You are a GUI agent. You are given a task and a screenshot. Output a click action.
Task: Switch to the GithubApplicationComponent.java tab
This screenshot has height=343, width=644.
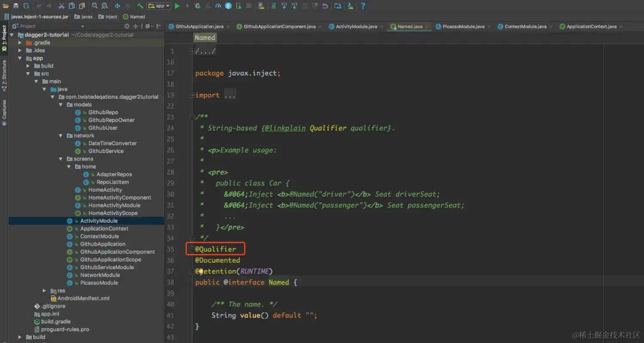pyautogui.click(x=279, y=27)
